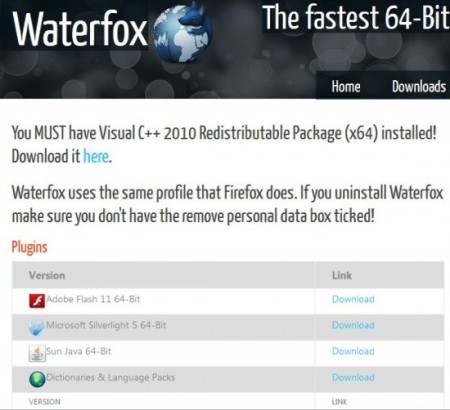Viewport: 450px width, 410px height.
Task: Click the Adobe Flash icon
Action: pyautogui.click(x=37, y=301)
